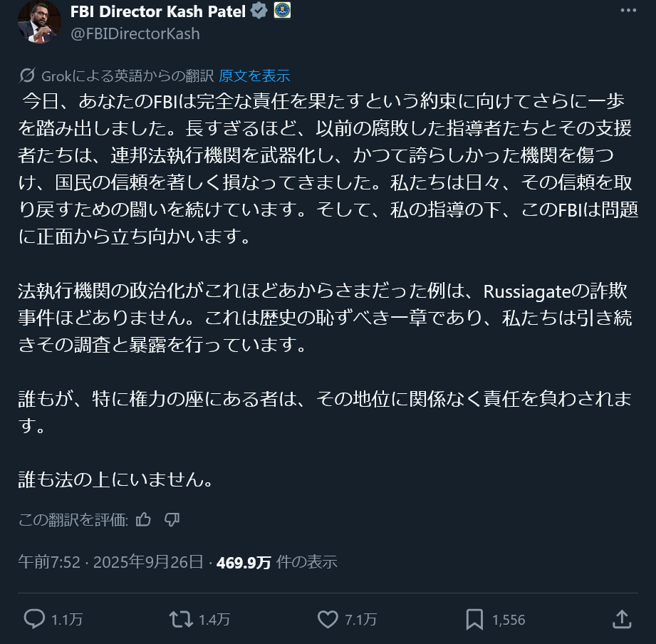The image size is (656, 644).
Task: Click the Grok translation icon
Action: point(27,76)
